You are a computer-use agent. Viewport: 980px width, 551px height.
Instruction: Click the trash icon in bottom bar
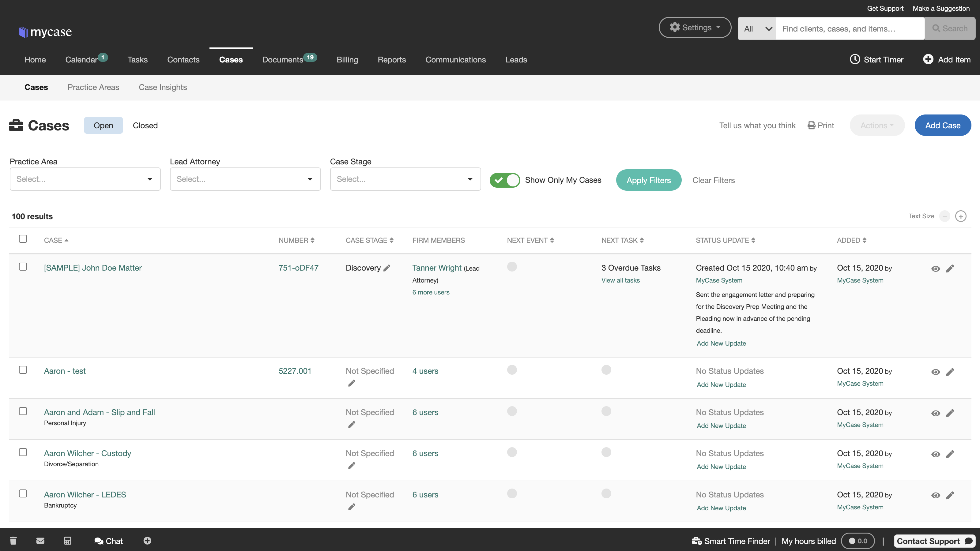point(13,541)
